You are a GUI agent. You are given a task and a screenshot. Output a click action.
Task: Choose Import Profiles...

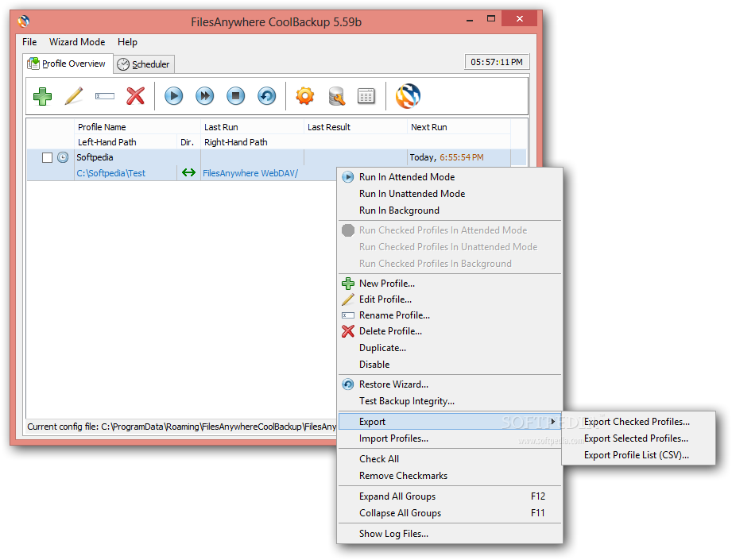click(450, 438)
